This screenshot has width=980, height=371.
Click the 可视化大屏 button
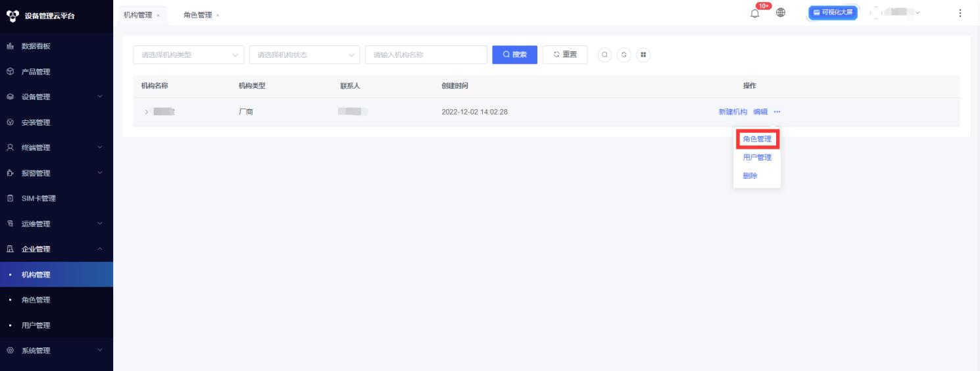[x=833, y=12]
